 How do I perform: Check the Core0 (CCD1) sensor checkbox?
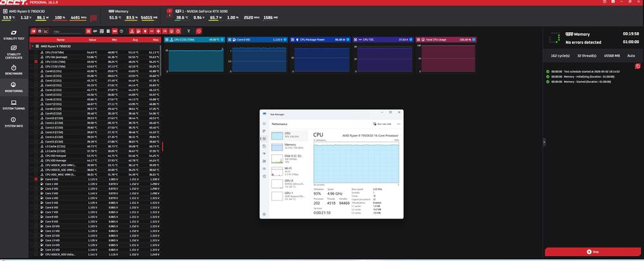pyautogui.click(x=36, y=71)
